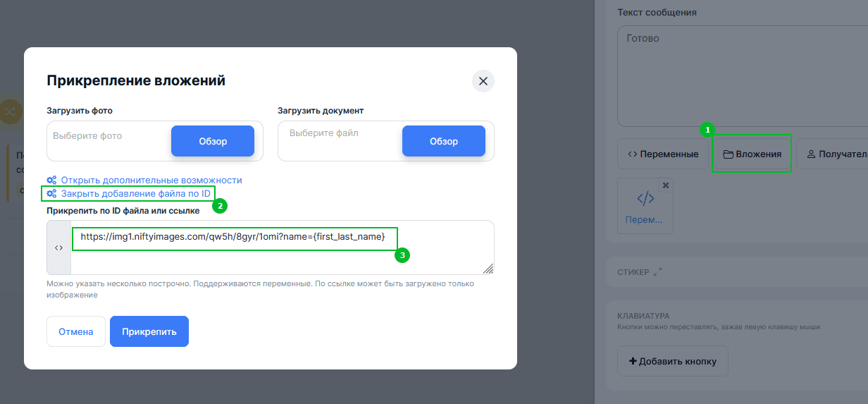The image size is (868, 404).
Task: Open the 'Переменные' variables button
Action: pos(662,154)
